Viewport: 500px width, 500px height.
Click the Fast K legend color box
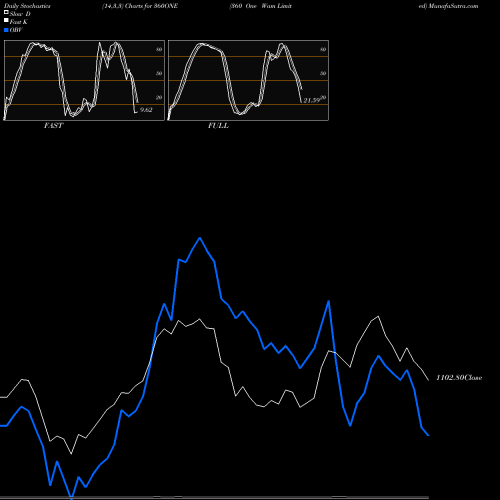click(x=6, y=21)
